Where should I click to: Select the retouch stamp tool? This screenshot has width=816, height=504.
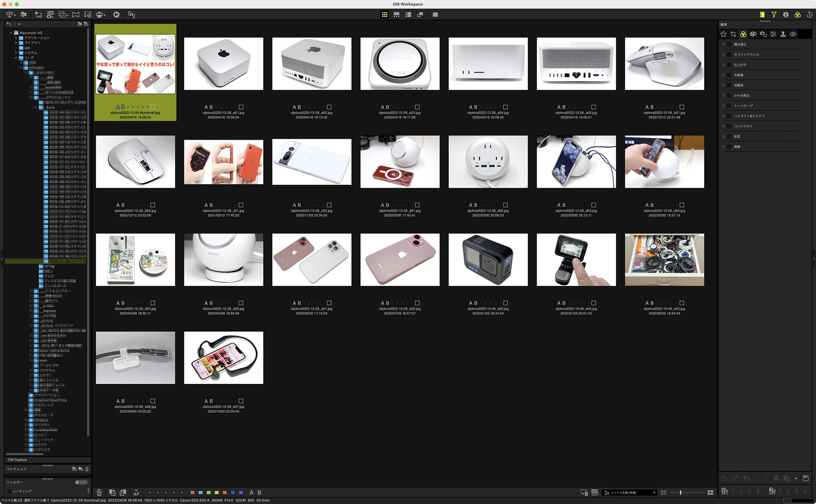pyautogui.click(x=783, y=34)
